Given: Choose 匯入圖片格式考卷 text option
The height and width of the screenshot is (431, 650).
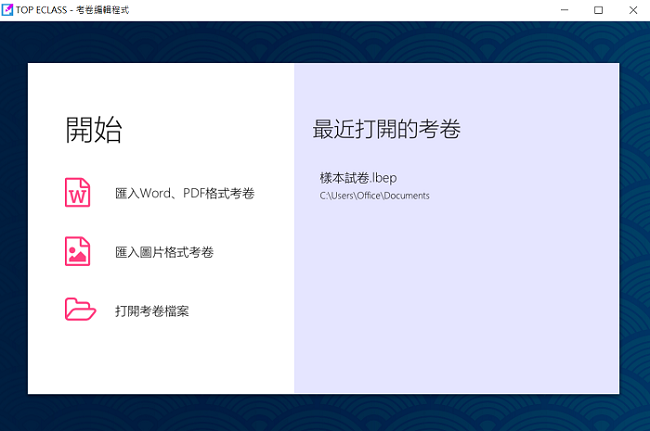Looking at the screenshot, I should click(x=164, y=252).
